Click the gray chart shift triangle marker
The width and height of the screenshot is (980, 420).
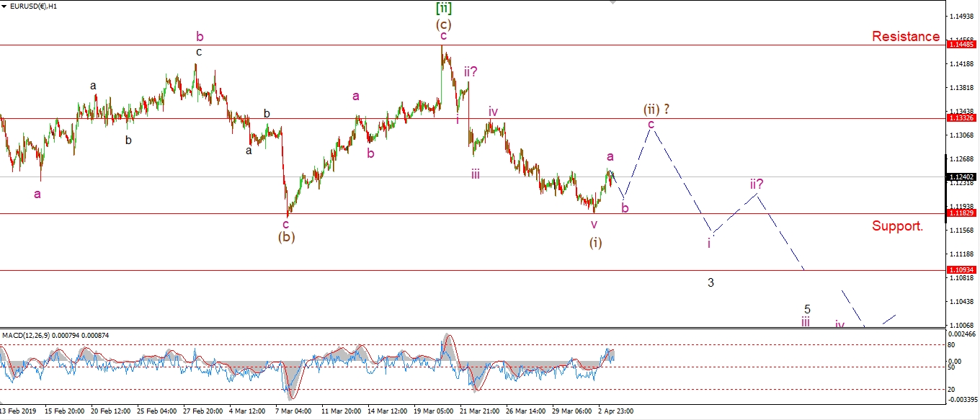[x=613, y=3]
